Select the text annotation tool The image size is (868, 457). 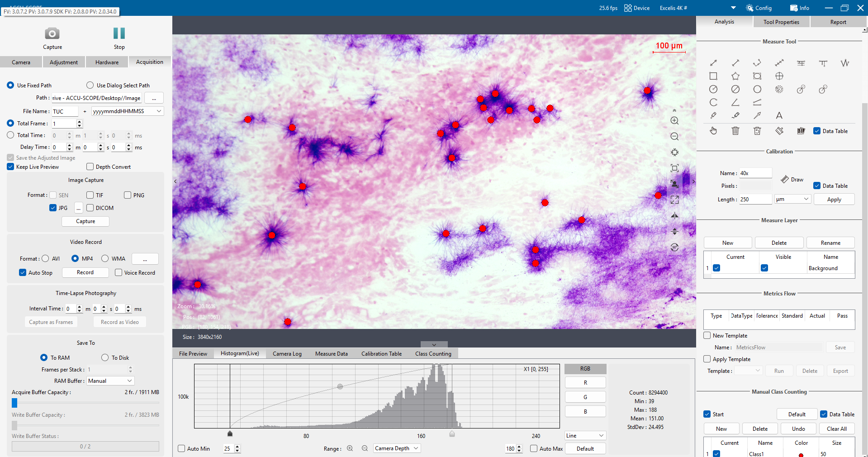point(779,115)
